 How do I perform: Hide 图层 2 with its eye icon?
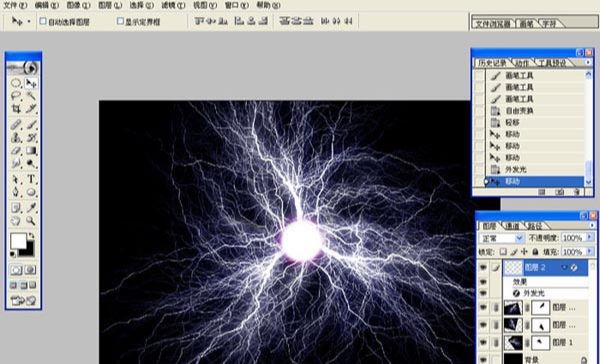pyautogui.click(x=484, y=268)
